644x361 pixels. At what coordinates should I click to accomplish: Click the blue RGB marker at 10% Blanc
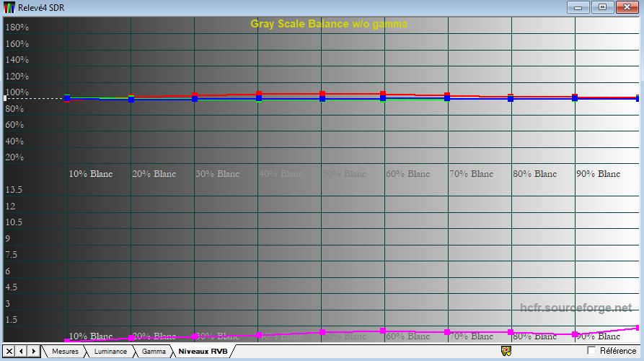click(67, 97)
